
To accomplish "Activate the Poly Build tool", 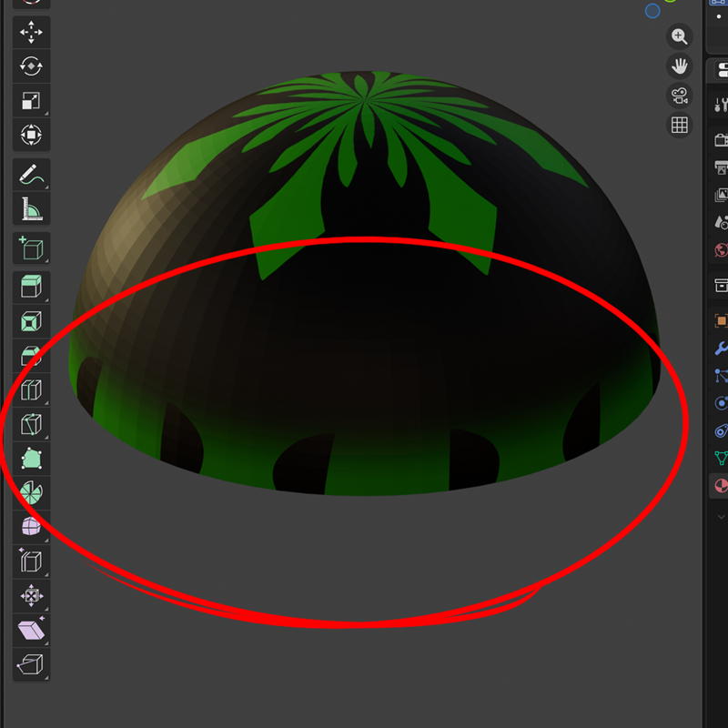I will click(31, 459).
